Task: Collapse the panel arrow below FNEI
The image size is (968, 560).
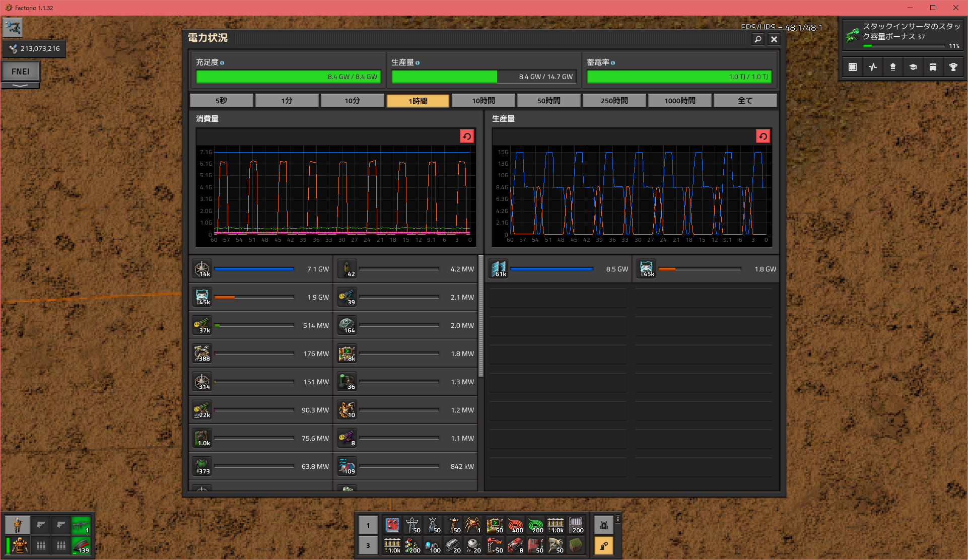Action: [21, 86]
